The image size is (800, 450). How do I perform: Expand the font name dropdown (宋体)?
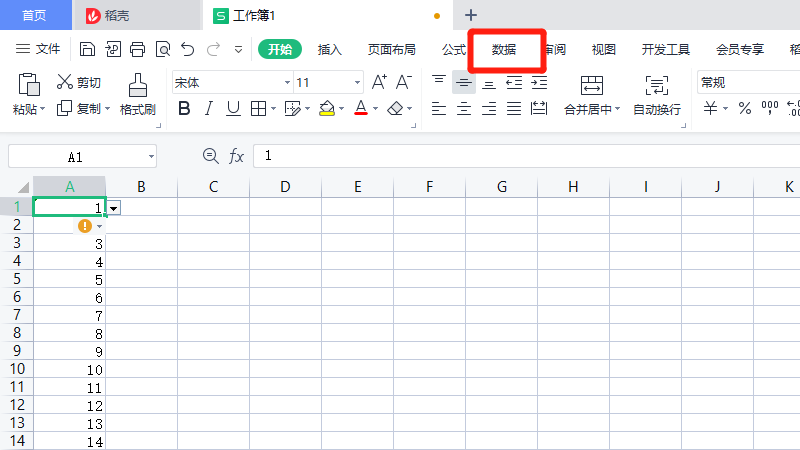[x=287, y=83]
